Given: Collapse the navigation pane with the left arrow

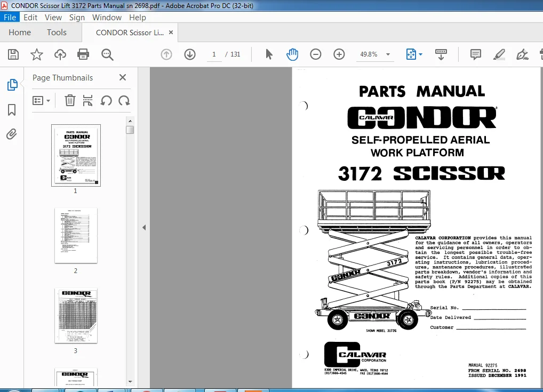Looking at the screenshot, I should coord(144,228).
